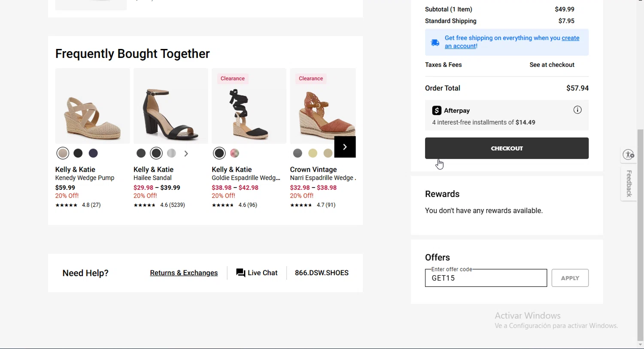This screenshot has width=644, height=349.
Task: Click the Afterpay logo icon
Action: coord(437,110)
